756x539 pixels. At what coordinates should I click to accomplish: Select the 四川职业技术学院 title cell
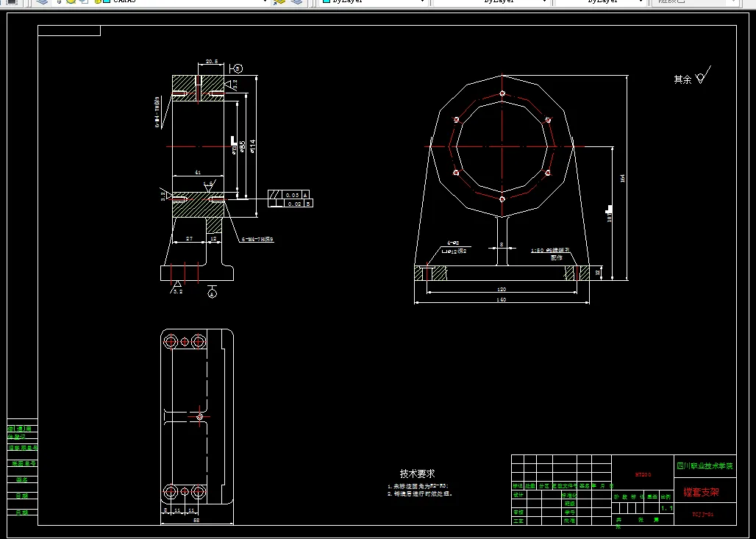click(705, 466)
